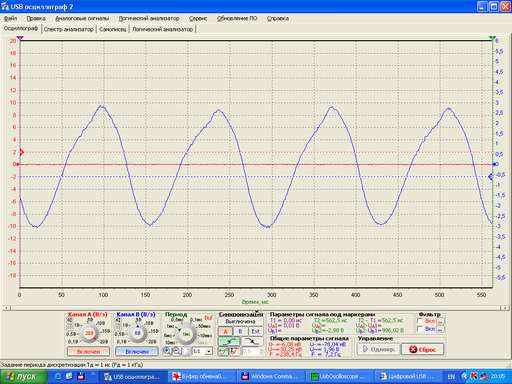The height and width of the screenshot is (384, 512).
Task: Open the Файл menu
Action: pyautogui.click(x=10, y=19)
